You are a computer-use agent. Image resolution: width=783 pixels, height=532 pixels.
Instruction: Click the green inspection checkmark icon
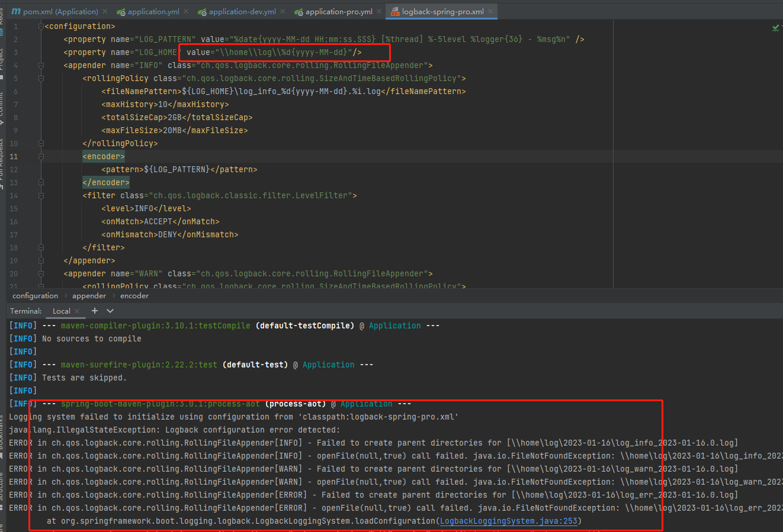pyautogui.click(x=775, y=28)
